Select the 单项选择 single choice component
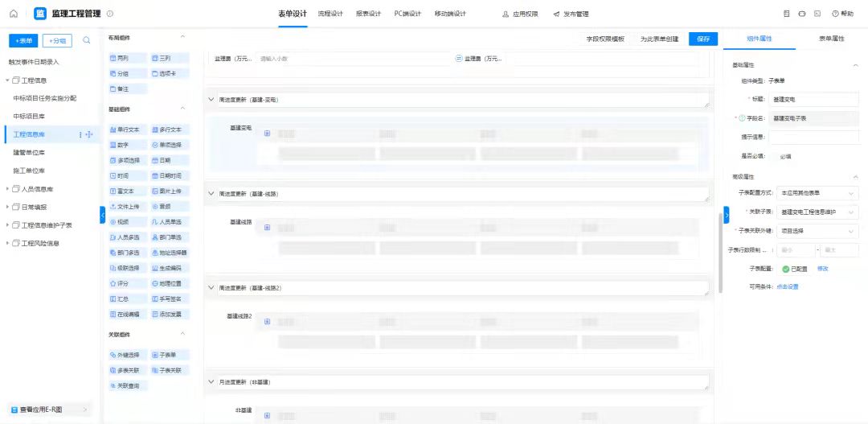This screenshot has width=868, height=424. [170, 145]
